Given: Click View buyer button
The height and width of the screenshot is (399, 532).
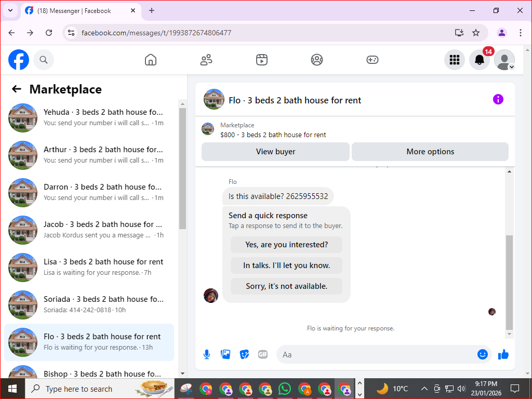Looking at the screenshot, I should point(275,152).
